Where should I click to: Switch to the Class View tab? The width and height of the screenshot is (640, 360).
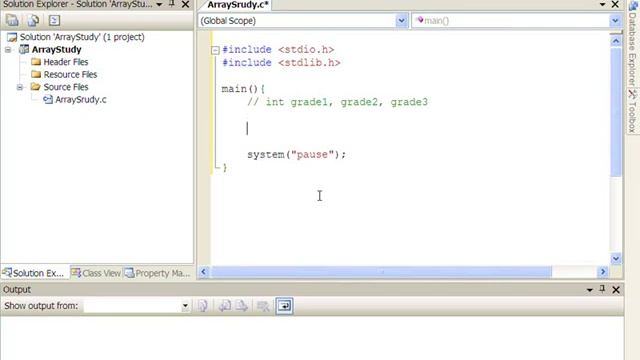(x=96, y=273)
